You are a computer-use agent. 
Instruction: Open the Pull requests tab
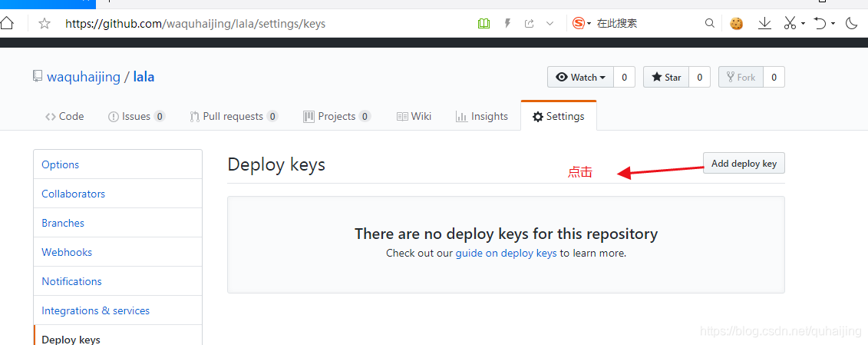point(233,117)
